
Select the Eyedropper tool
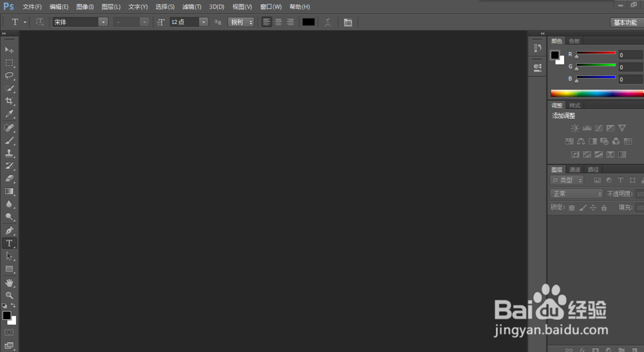tap(9, 114)
